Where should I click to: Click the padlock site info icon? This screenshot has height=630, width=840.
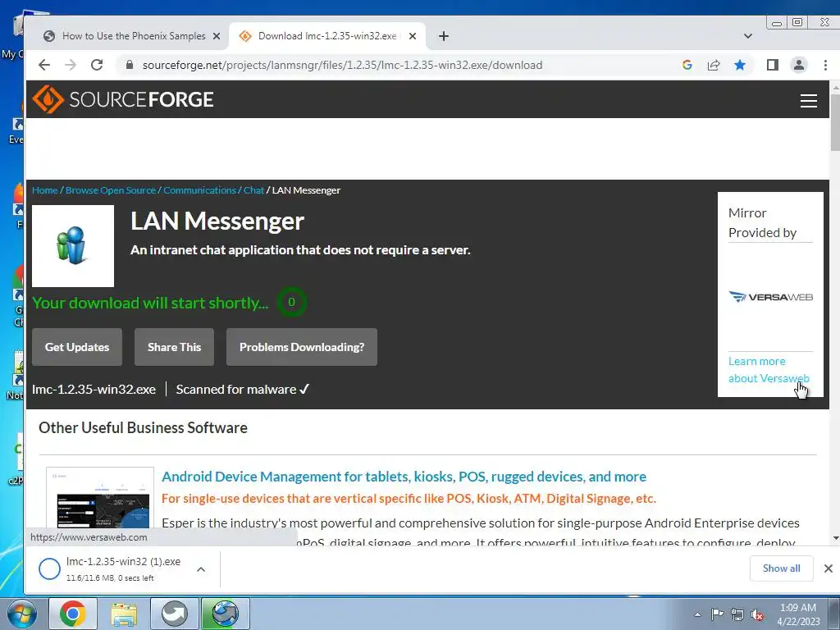pos(129,65)
